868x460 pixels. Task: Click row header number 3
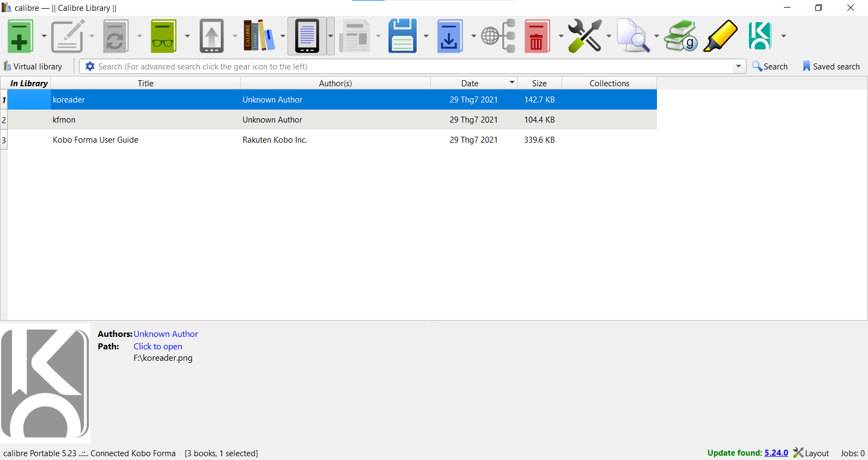pyautogui.click(x=4, y=140)
